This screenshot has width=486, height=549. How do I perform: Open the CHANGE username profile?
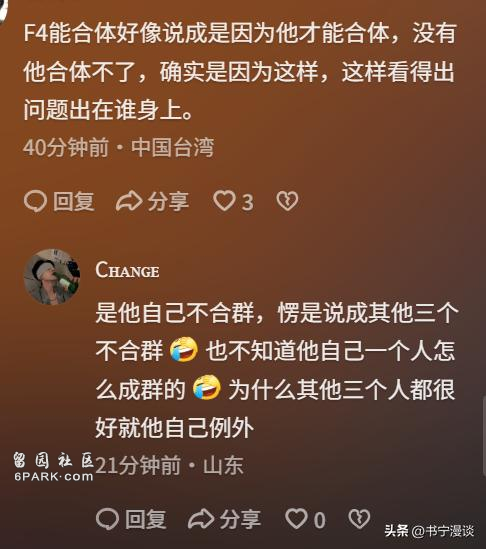(x=127, y=271)
